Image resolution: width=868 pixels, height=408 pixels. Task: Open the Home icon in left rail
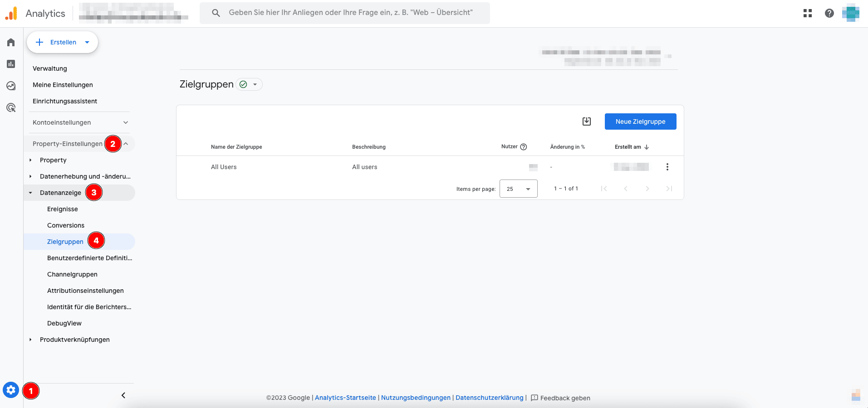pos(11,42)
